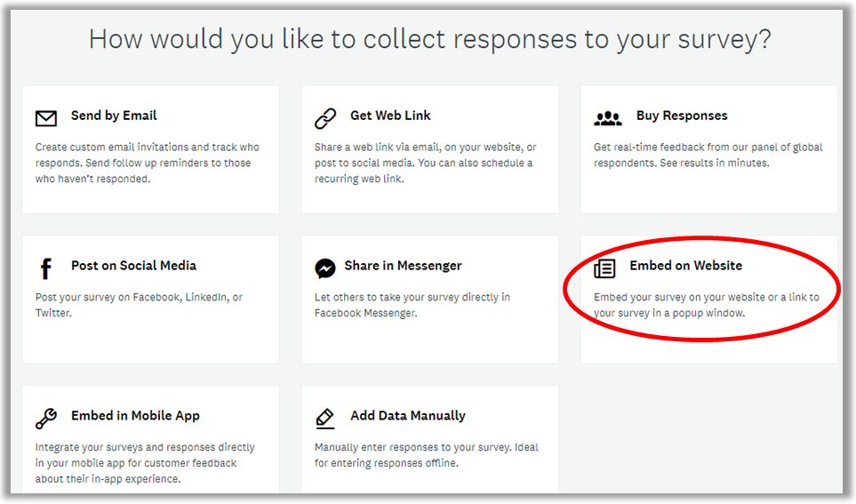856x504 pixels.
Task: Click the Send by Email description text
Action: [x=148, y=163]
